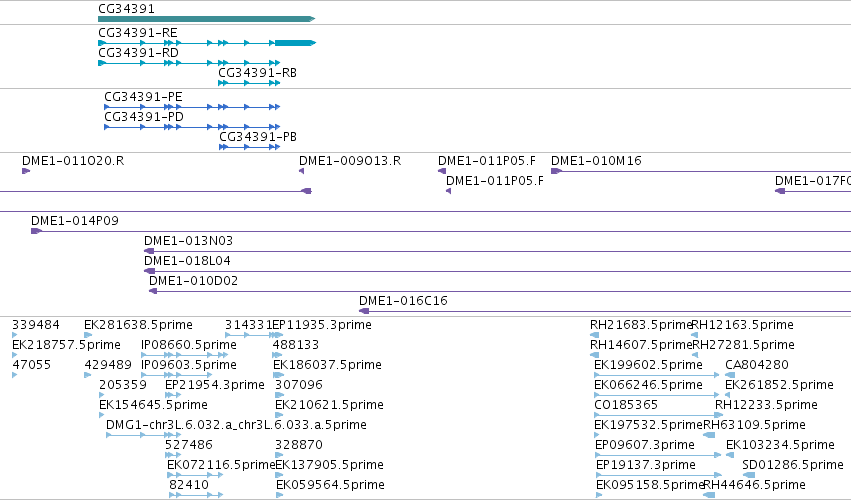This screenshot has height=500, width=851.
Task: Select EST RH14607.5prime
Action: (x=641, y=345)
